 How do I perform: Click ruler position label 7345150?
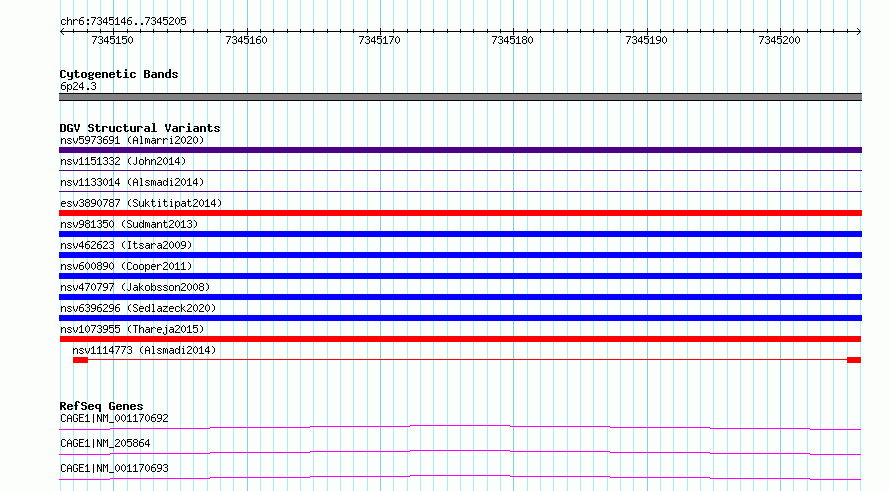click(x=112, y=40)
